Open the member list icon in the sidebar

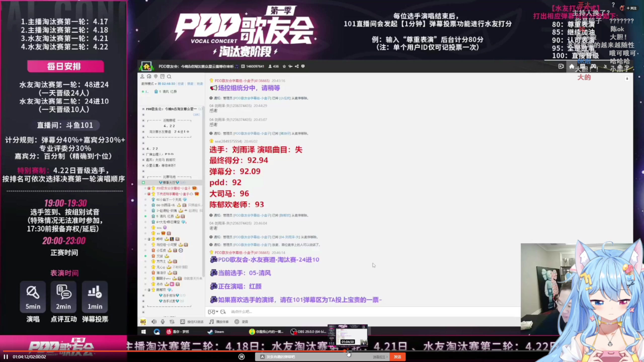click(x=142, y=76)
